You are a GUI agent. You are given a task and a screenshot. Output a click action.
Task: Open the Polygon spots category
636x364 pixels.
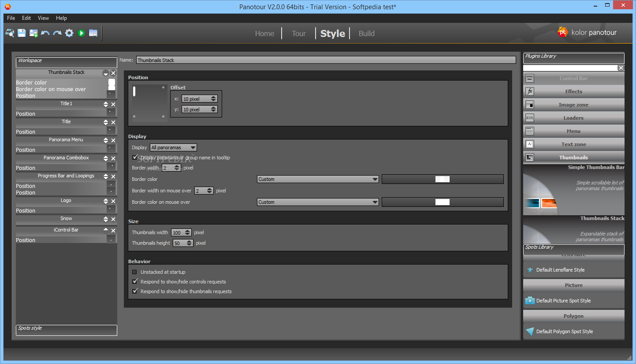coord(574,316)
